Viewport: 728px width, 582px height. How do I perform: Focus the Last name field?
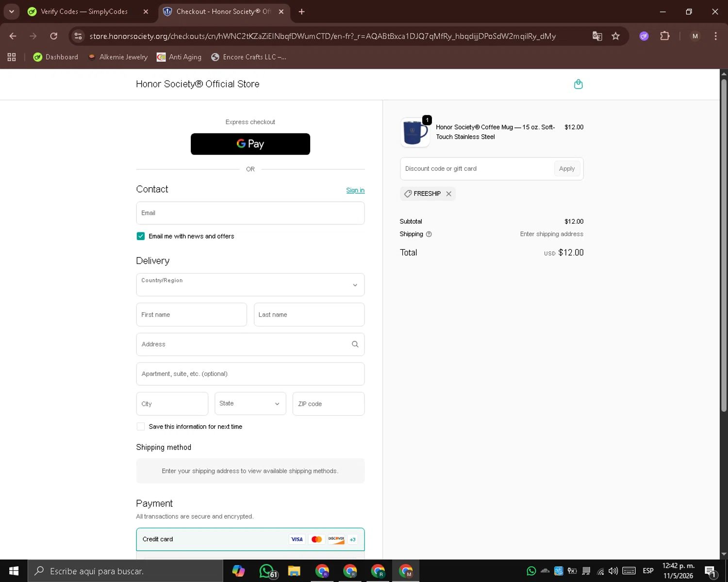(x=309, y=315)
